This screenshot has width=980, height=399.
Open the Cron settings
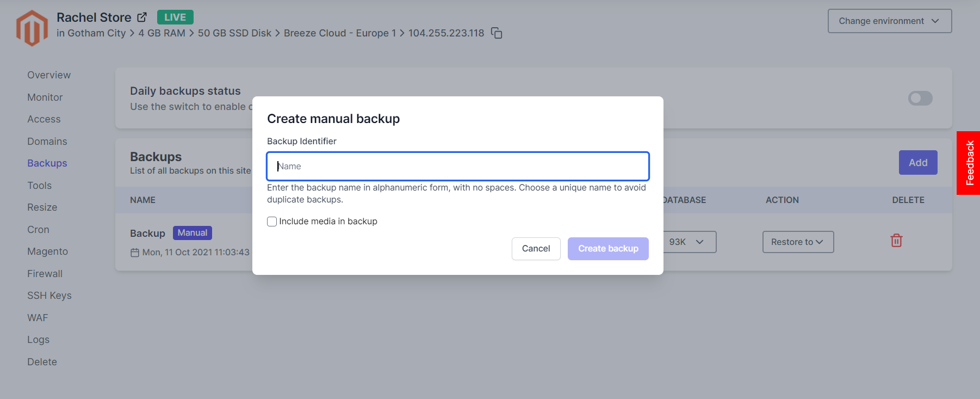(38, 230)
